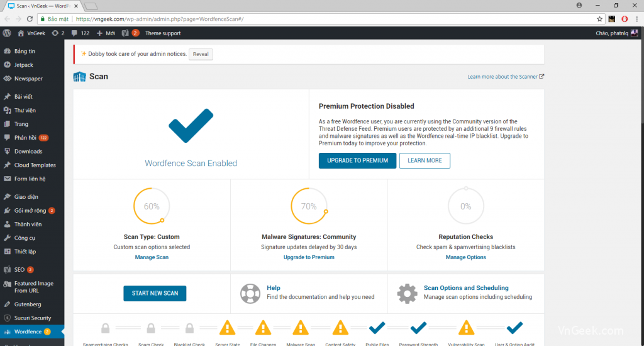The image size is (644, 346).
Task: Click the WordPress logo in admin bar
Action: 7,33
